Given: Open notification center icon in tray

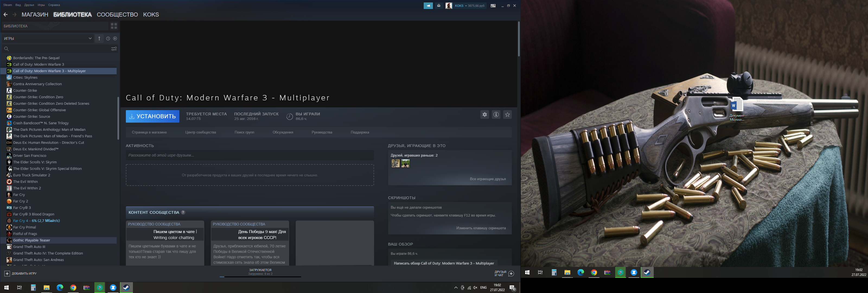Looking at the screenshot, I should 512,288.
